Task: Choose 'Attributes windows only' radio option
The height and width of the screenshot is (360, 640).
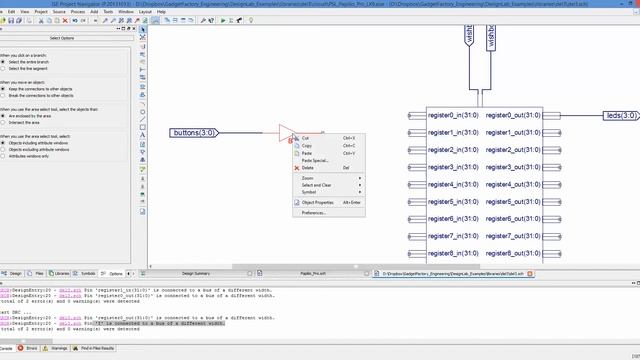Action: (3, 156)
